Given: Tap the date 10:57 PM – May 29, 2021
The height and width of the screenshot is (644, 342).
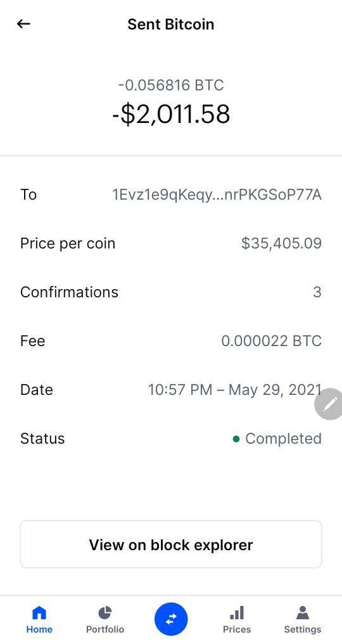Looking at the screenshot, I should 235,390.
